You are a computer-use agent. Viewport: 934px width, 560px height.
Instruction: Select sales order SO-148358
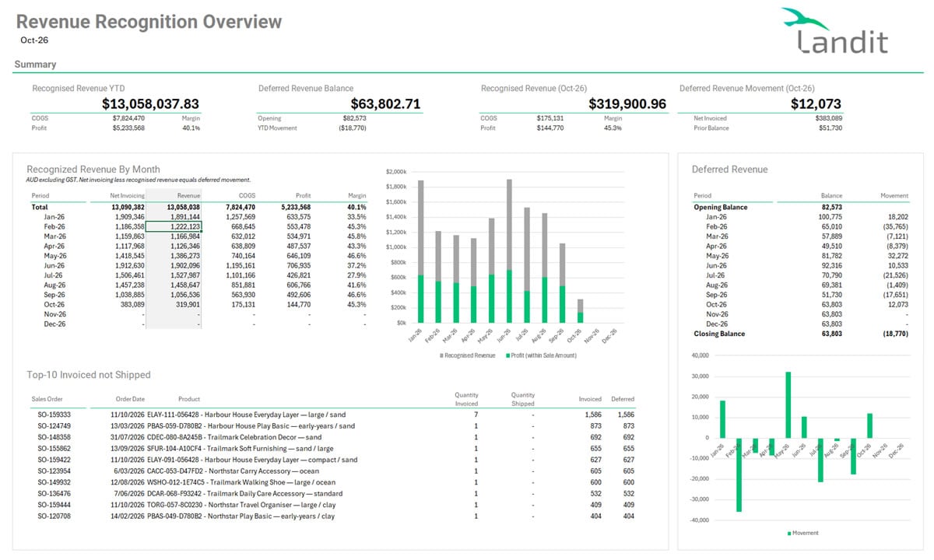pos(54,437)
